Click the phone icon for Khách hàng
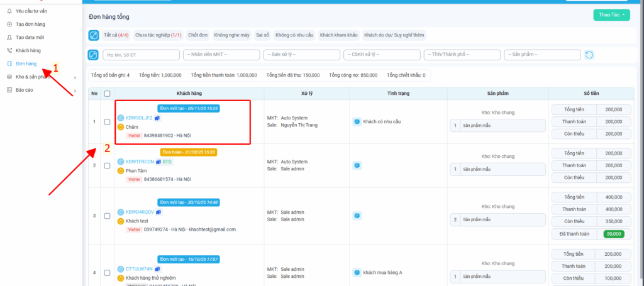The width and height of the screenshot is (644, 286). click(9, 50)
